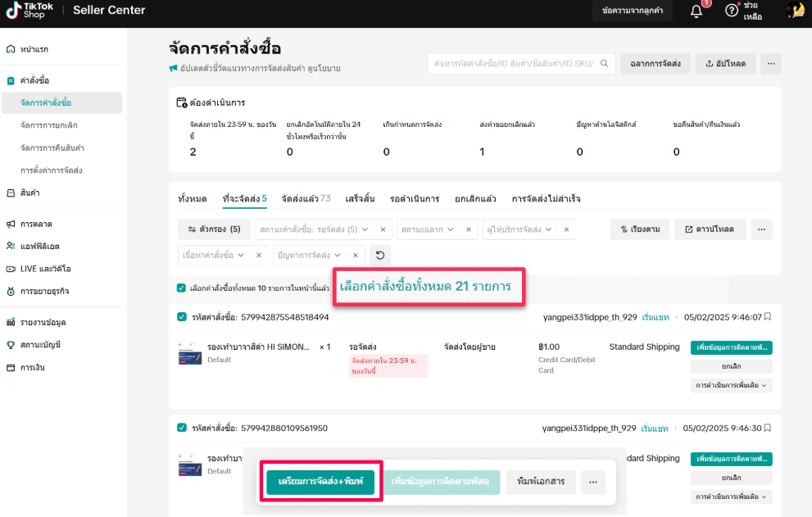The height and width of the screenshot is (517, 812).
Task: Uncheck order 579942880109561950 checkbox
Action: (x=181, y=428)
